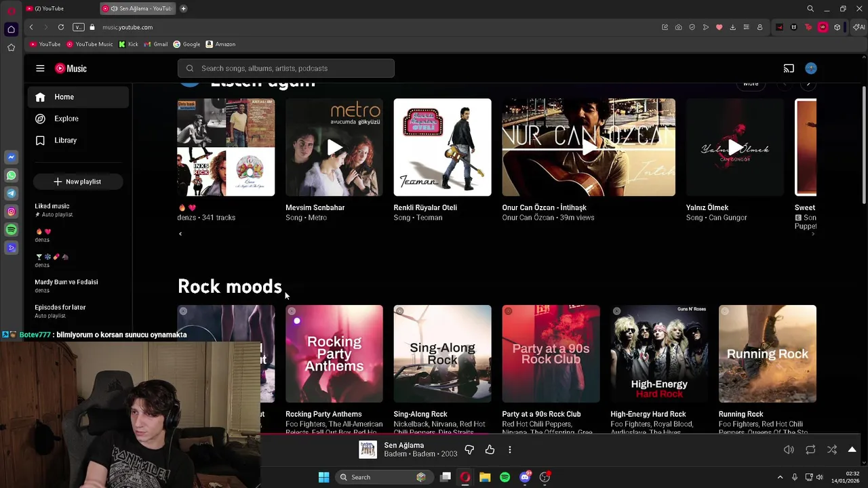This screenshot has width=868, height=488.
Task: Open Telegram in the Opera sidebar
Action: click(11, 194)
